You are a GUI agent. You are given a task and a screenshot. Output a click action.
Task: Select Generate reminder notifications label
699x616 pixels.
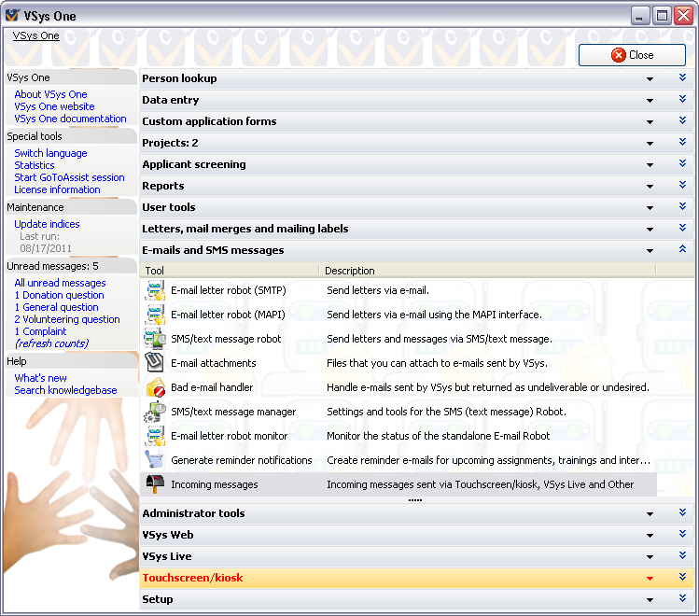click(241, 460)
